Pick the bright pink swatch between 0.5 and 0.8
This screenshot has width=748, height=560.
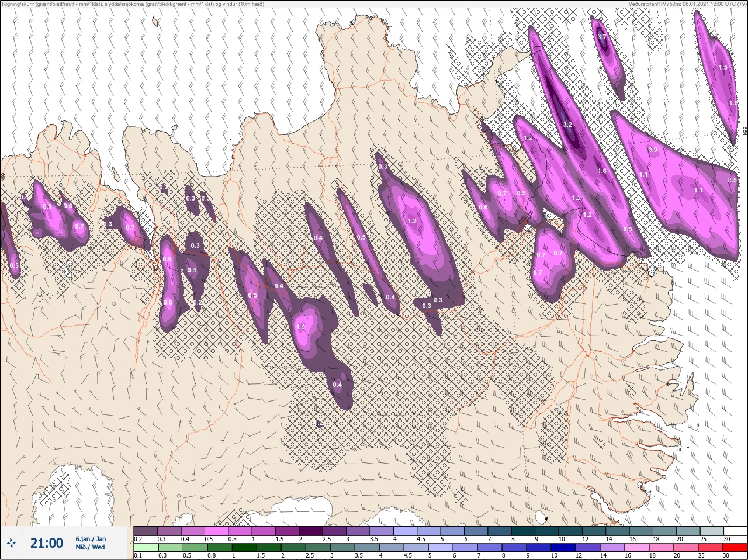tap(216, 531)
